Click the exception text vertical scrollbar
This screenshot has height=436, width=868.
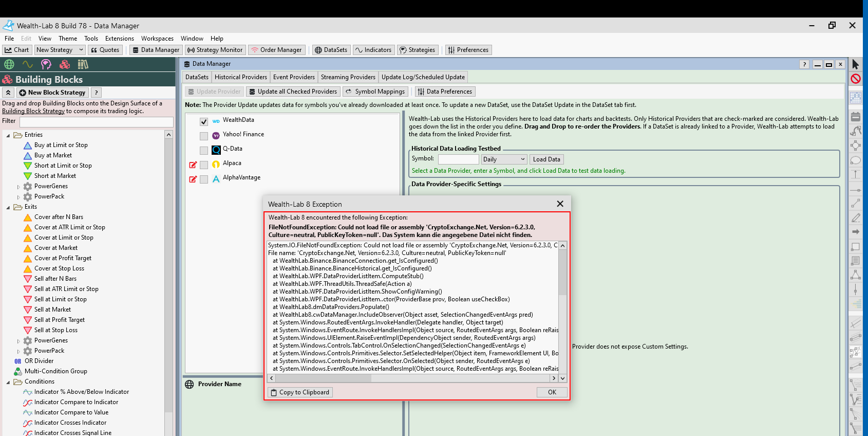(563, 312)
